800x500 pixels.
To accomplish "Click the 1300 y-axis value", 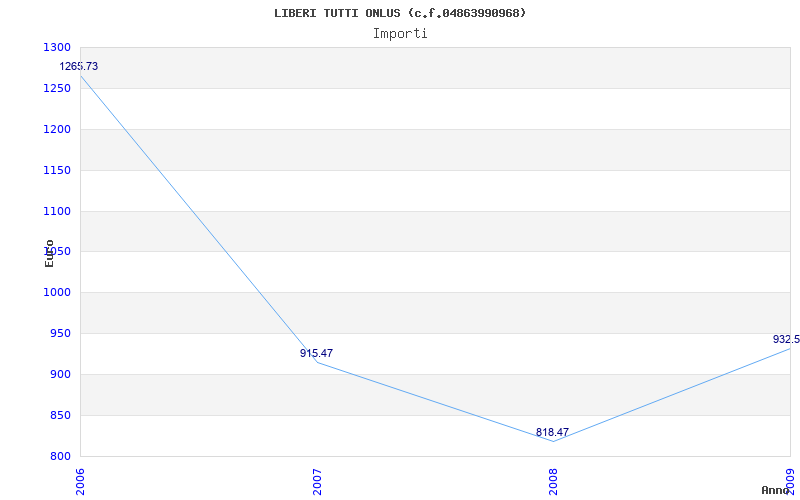I will coord(57,47).
